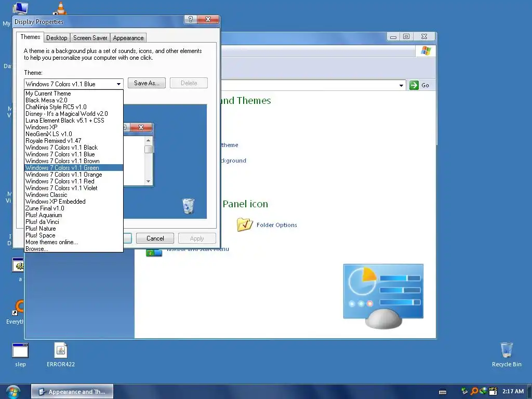Select Disney - It's a Magical World v2.0
The width and height of the screenshot is (532, 399).
click(74, 114)
